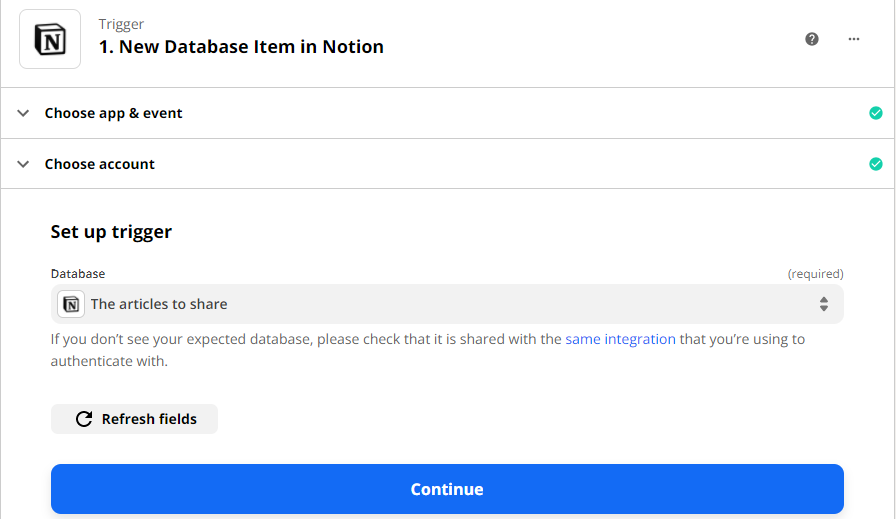
Task: Click the Refresh fields button
Action: pyautogui.click(x=134, y=419)
